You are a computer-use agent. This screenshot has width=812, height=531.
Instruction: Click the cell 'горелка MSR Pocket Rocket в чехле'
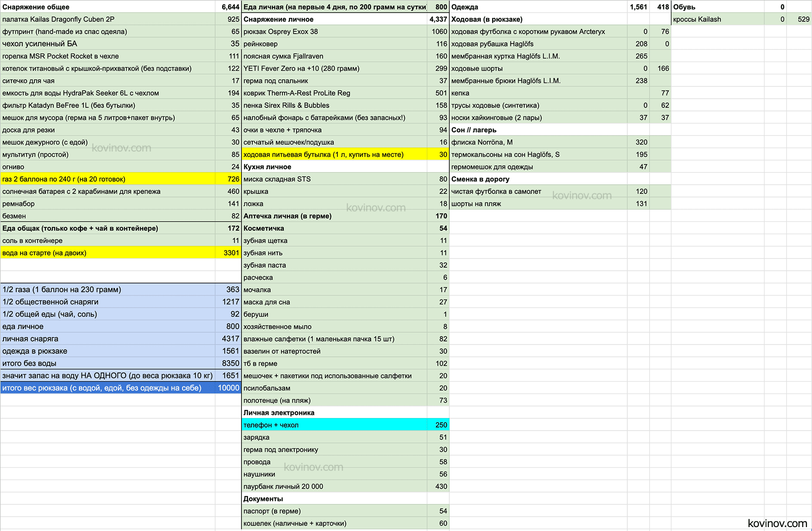click(108, 56)
